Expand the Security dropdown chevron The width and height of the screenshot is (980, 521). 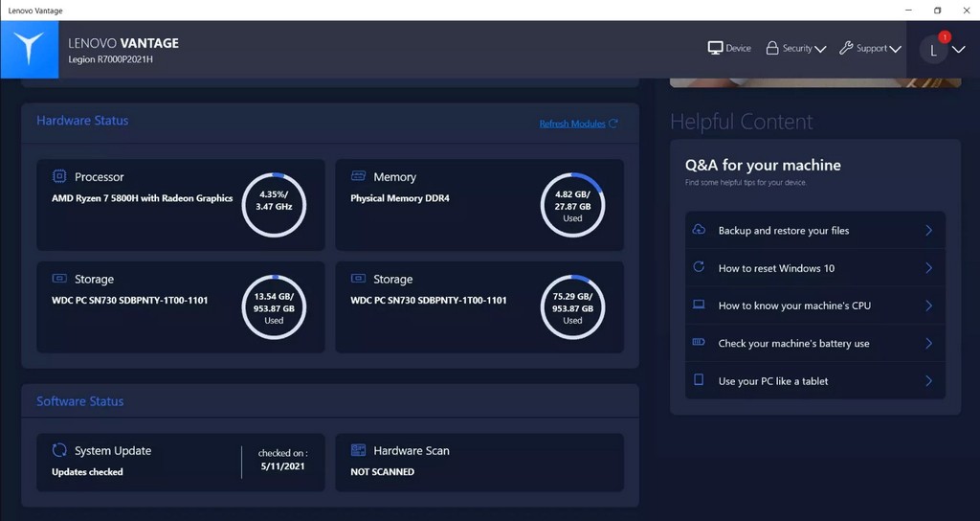coord(820,49)
